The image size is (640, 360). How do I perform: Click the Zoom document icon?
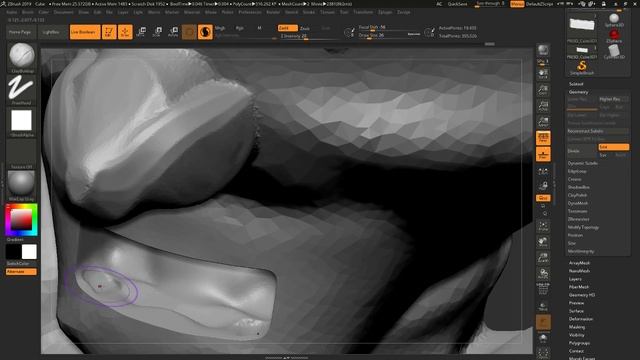(543, 89)
